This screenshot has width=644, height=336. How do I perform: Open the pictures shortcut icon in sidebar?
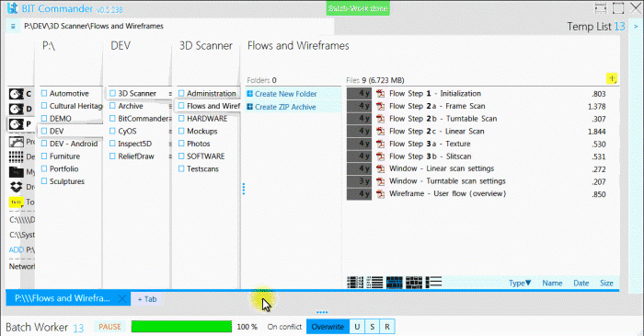point(17,142)
